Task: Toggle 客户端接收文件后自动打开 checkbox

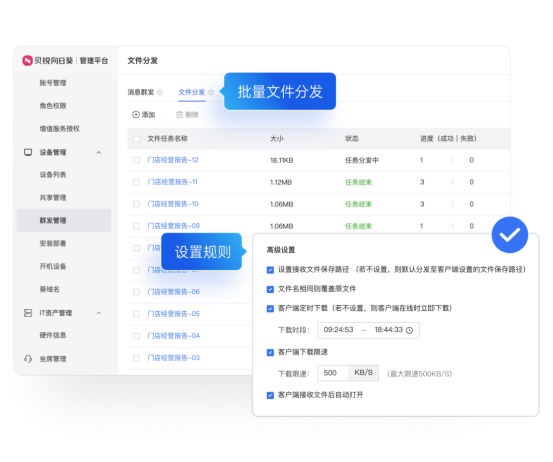Action: 270,395
